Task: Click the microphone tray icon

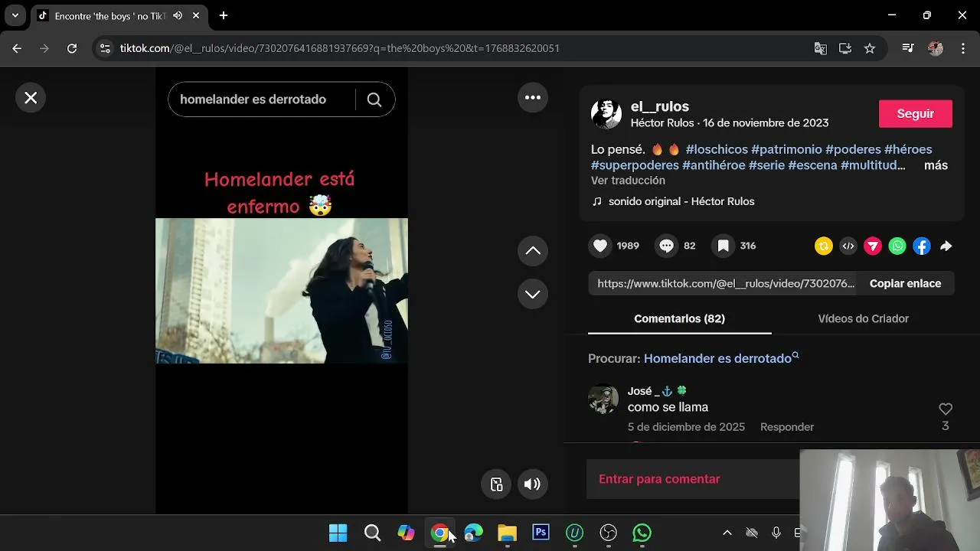Action: click(776, 533)
